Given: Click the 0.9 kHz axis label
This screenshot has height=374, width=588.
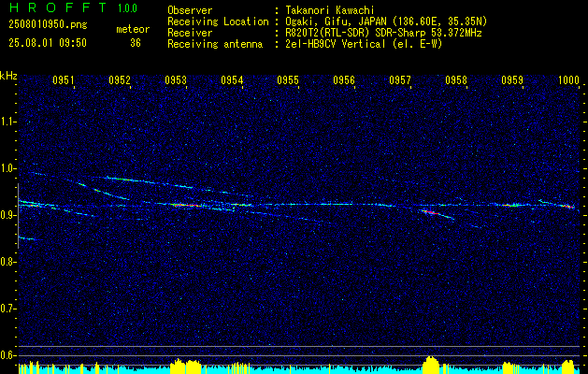Looking at the screenshot, I should pyautogui.click(x=8, y=215).
